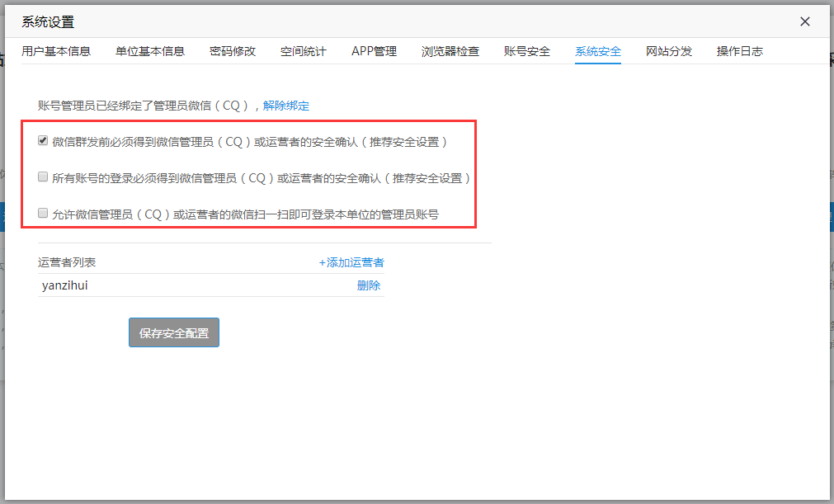
Task: Open the 空间统计 tab
Action: pos(303,51)
